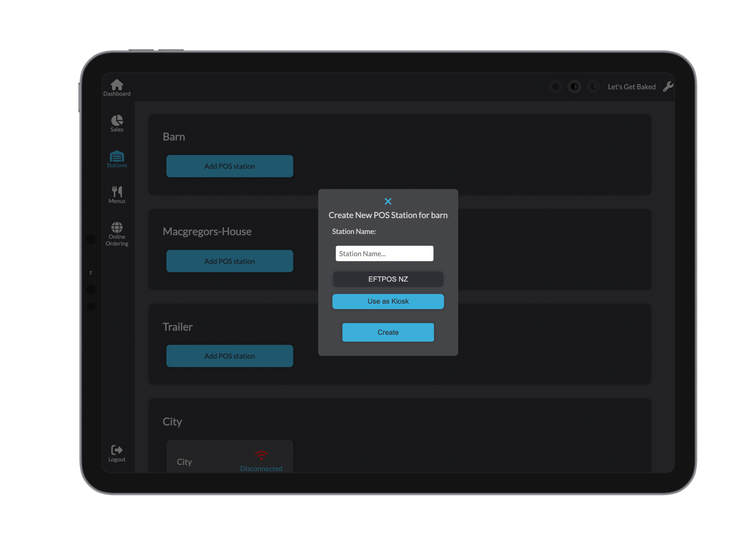Open the gear settings control
The height and width of the screenshot is (534, 756).
(556, 87)
